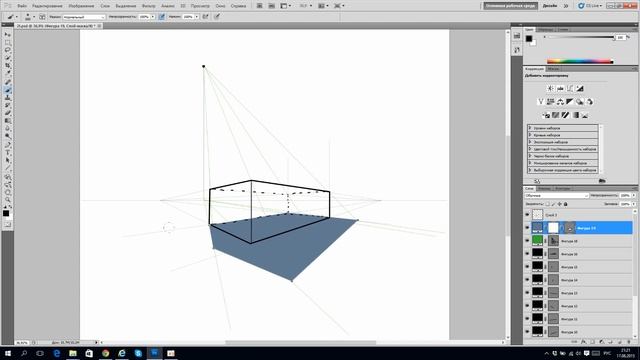Hide the Фигура 19 layer
Screen dimensions: 640x360
click(x=527, y=228)
